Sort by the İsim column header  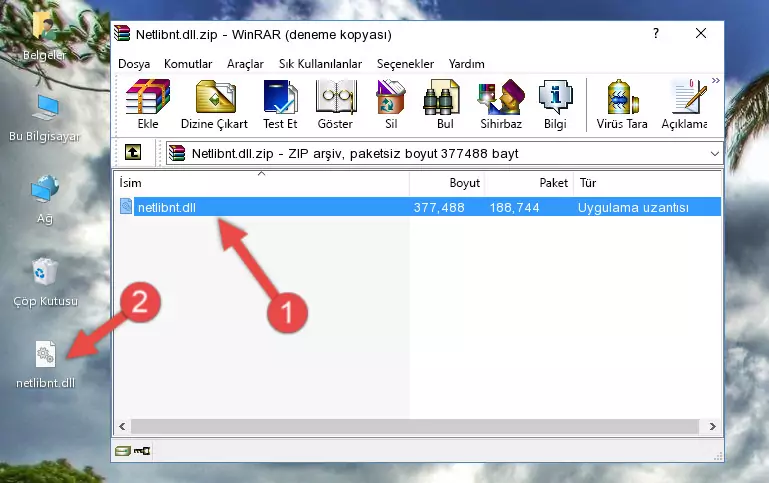click(262, 182)
